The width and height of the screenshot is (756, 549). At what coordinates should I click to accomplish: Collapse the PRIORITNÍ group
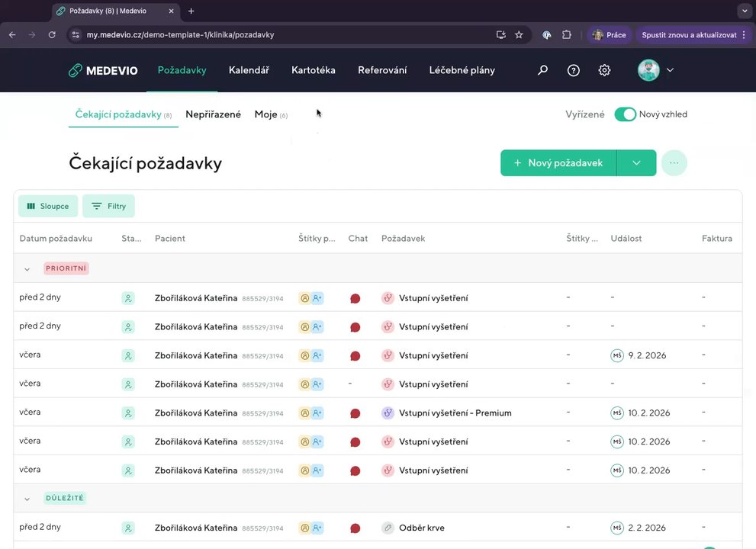(27, 269)
